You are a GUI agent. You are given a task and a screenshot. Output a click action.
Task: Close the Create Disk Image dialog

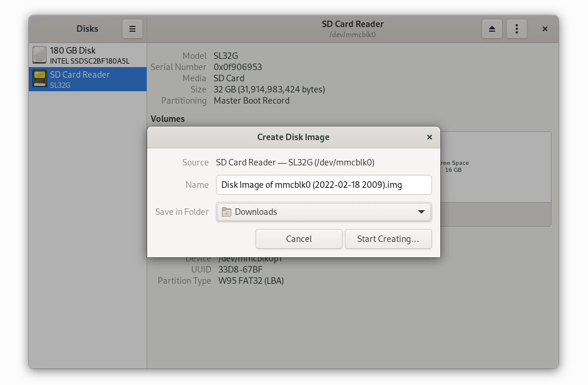(x=429, y=137)
